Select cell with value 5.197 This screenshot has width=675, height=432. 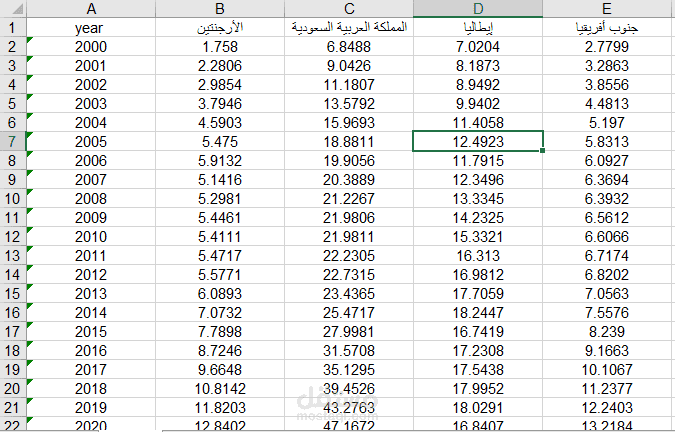(x=607, y=123)
